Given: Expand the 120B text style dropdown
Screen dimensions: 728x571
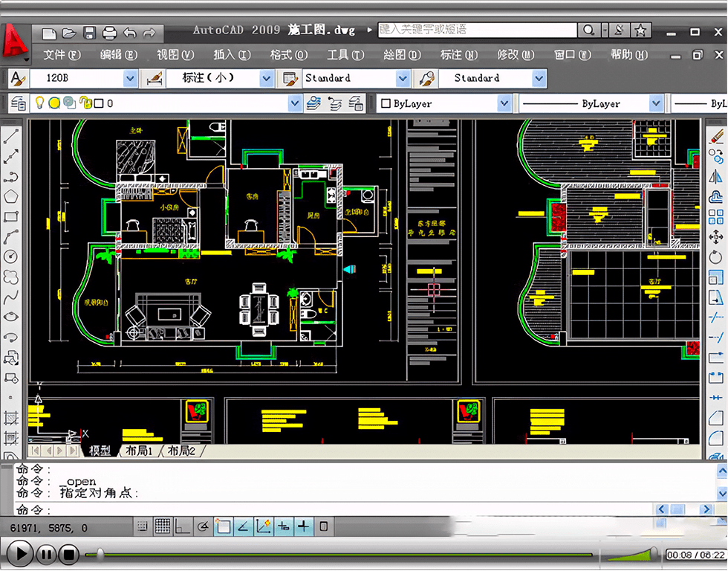Looking at the screenshot, I should [x=130, y=78].
